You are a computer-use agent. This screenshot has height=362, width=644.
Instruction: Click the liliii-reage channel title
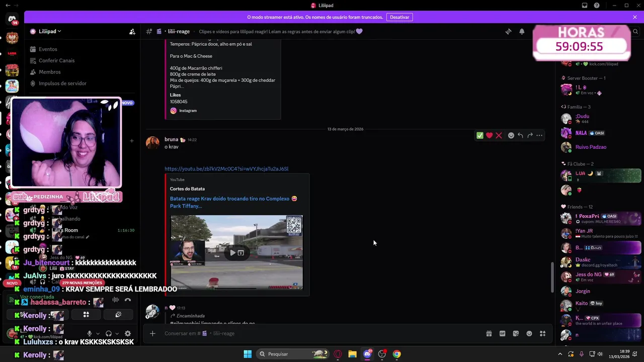pos(179,31)
